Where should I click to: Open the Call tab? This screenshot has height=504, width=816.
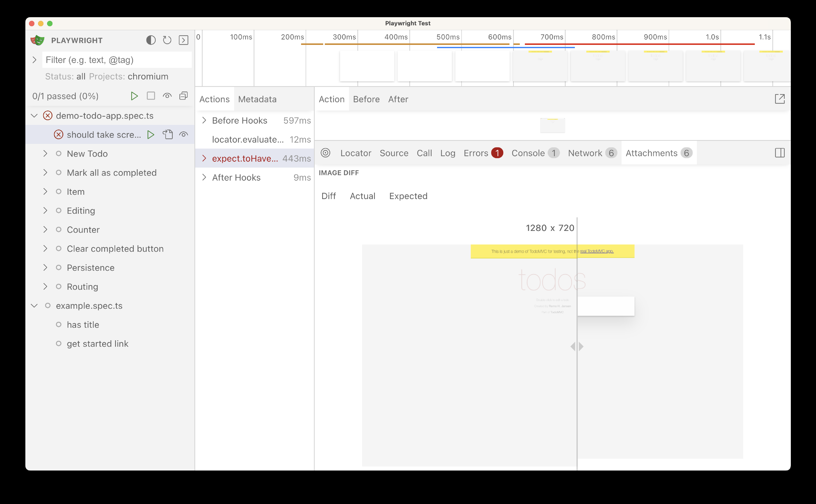(424, 153)
